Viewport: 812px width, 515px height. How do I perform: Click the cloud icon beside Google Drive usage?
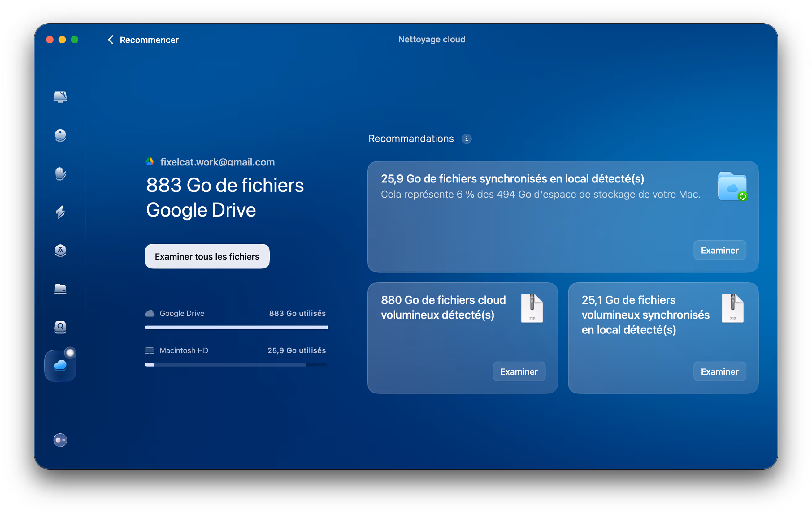point(150,314)
